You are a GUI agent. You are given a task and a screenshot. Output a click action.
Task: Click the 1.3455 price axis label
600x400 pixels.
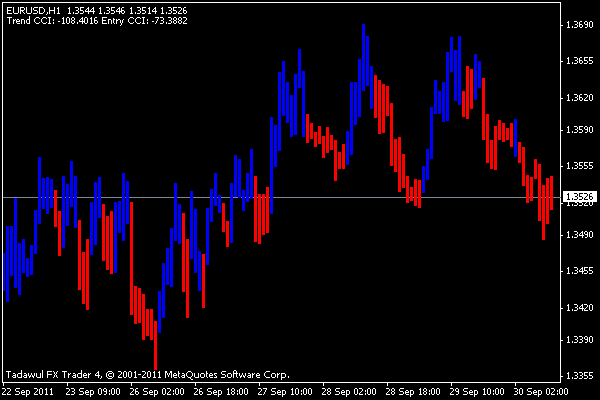[579, 271]
